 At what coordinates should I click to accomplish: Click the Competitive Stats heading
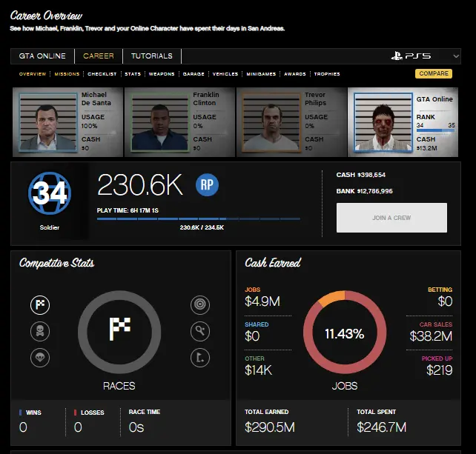tap(57, 263)
